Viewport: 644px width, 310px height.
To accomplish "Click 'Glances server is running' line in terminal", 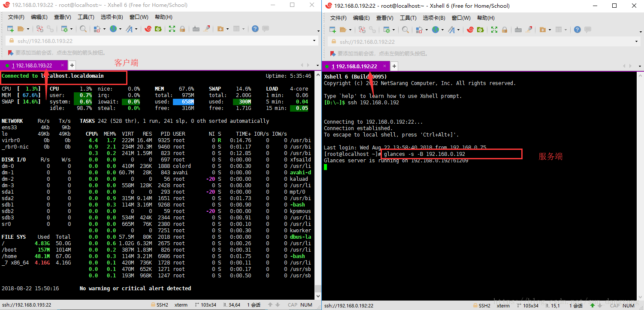I will [x=396, y=161].
